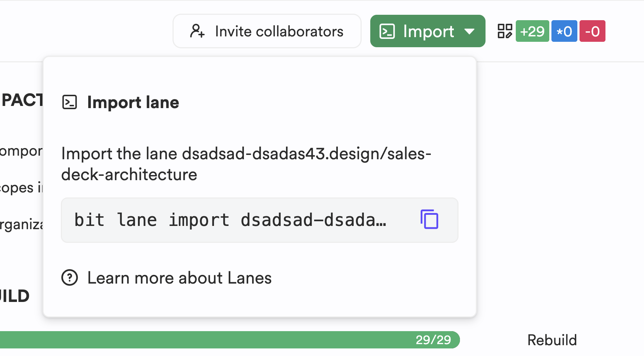Image resolution: width=644 pixels, height=356 pixels.
Task: Click the green +29 added badge
Action: (x=532, y=31)
